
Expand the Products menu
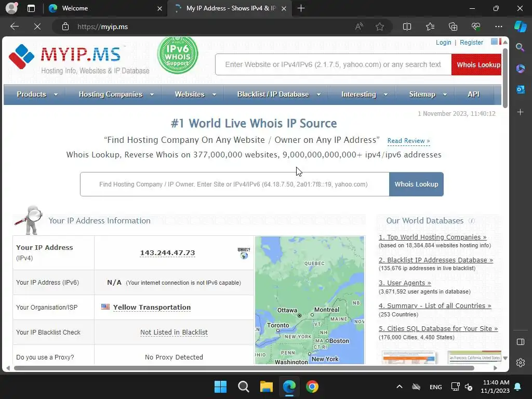pos(37,95)
